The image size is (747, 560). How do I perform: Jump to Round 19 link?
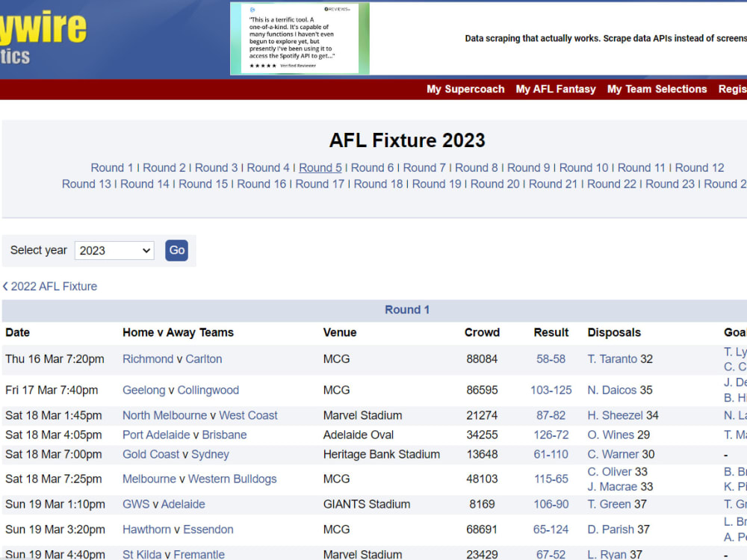click(x=436, y=184)
